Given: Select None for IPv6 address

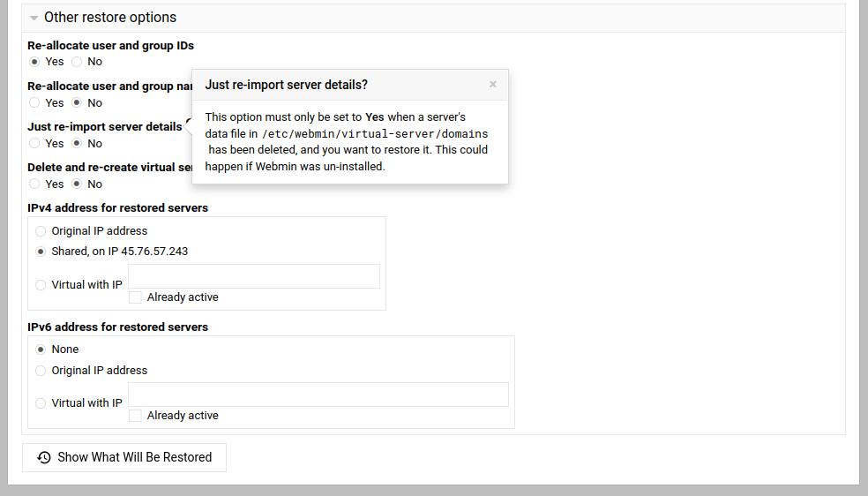Looking at the screenshot, I should [41, 349].
